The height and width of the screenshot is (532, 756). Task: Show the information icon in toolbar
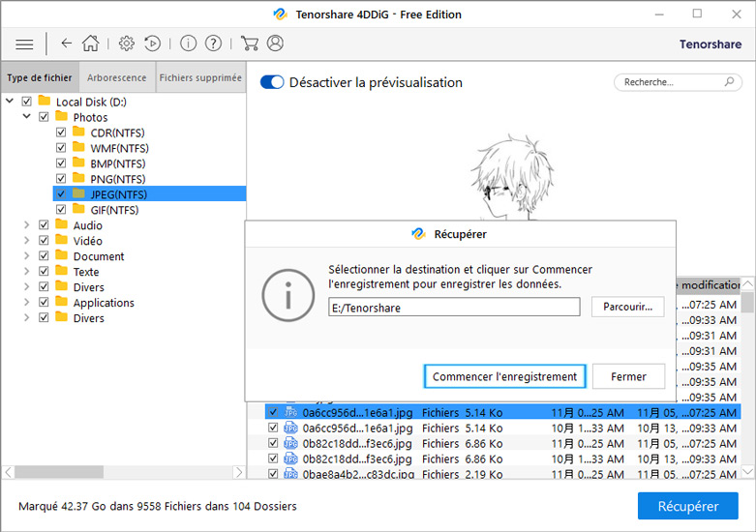[188, 44]
